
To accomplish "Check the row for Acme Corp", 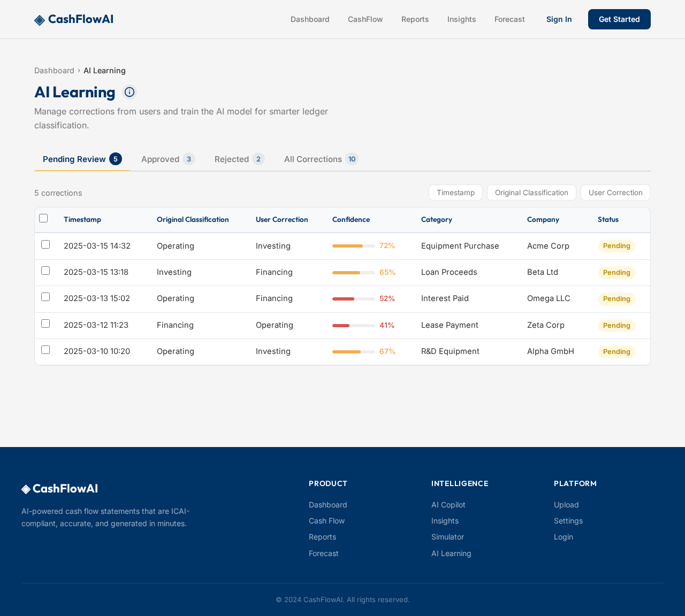I will pos(45,244).
